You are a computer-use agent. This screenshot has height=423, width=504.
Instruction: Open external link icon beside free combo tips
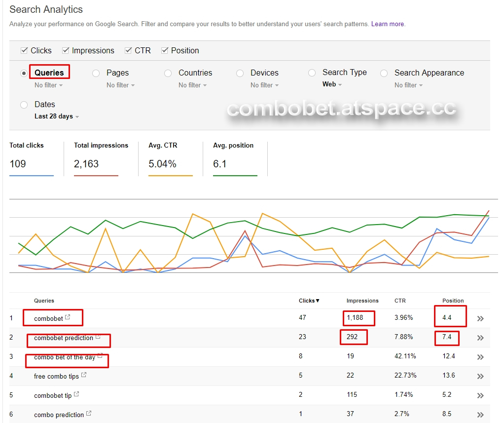pyautogui.click(x=84, y=376)
